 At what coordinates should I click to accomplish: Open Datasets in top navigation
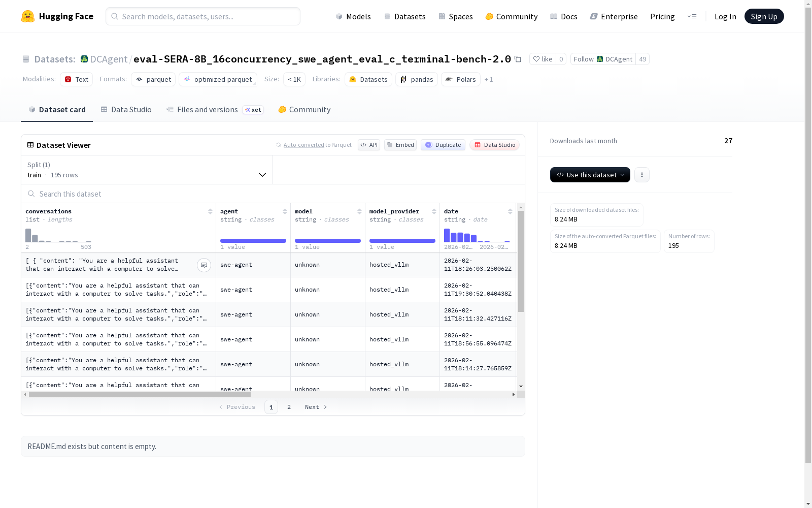point(404,16)
